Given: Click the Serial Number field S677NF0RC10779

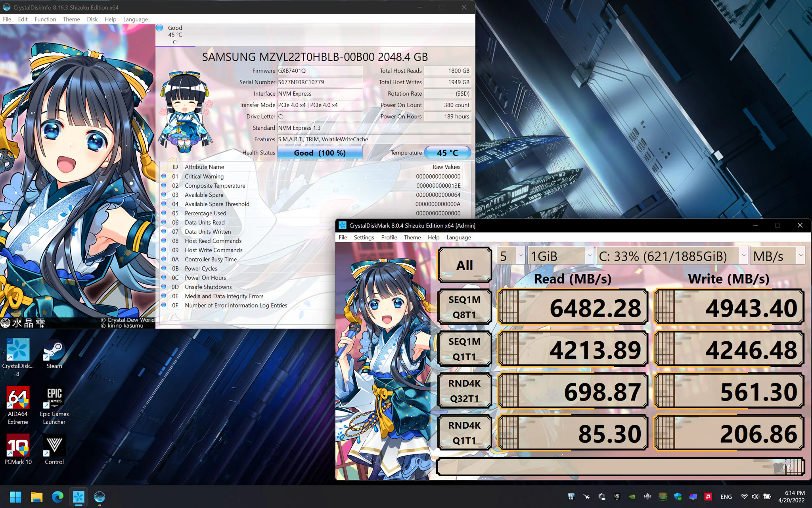Looking at the screenshot, I should tap(320, 82).
